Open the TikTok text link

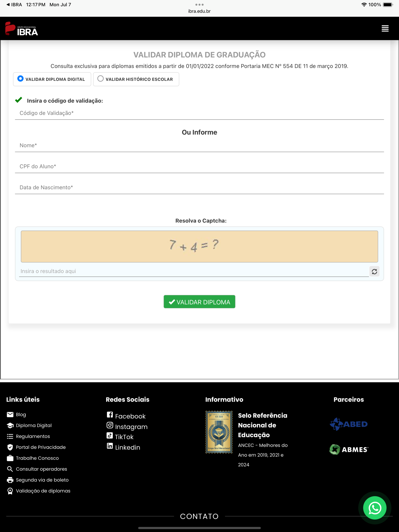(124, 437)
